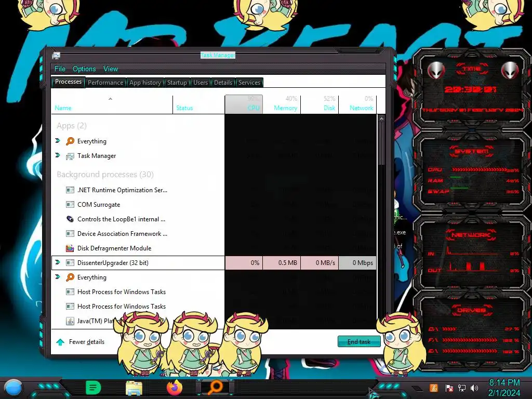This screenshot has width=532, height=399.
Task: Switch to the App history tab
Action: click(145, 83)
